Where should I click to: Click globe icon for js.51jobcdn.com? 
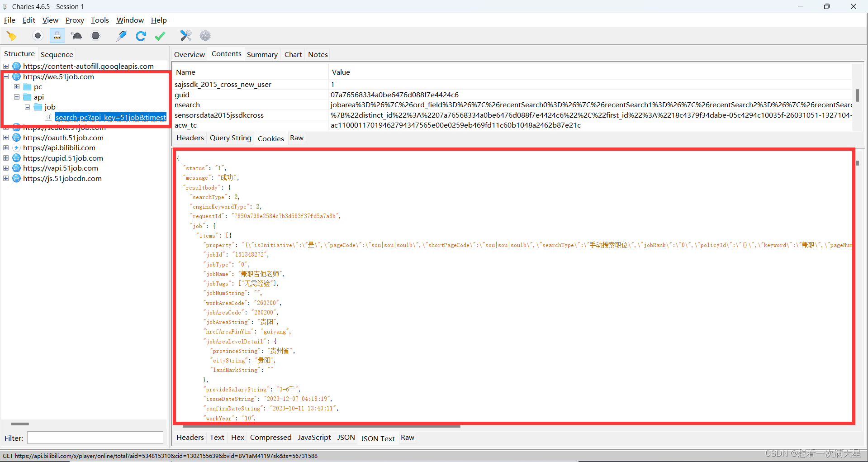(16, 178)
